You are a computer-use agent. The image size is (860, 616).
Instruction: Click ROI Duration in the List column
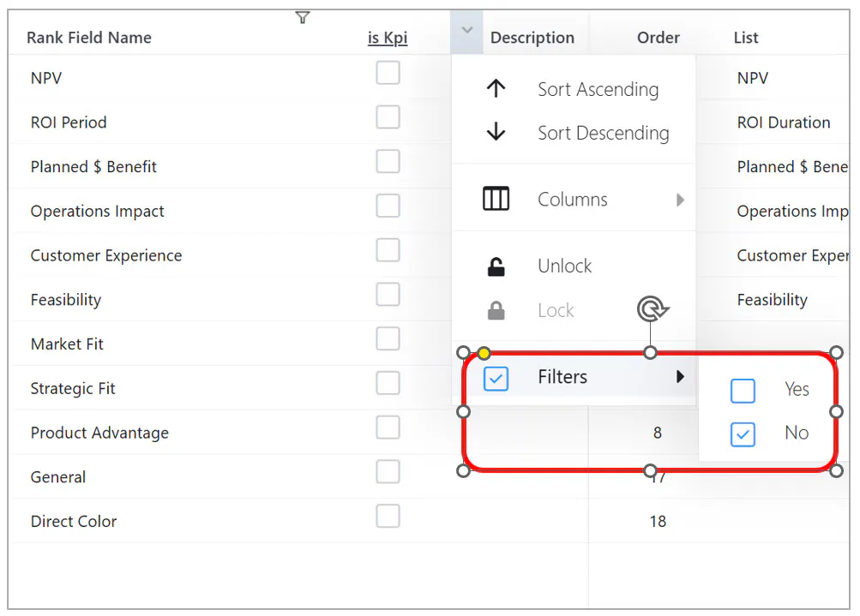(x=784, y=123)
